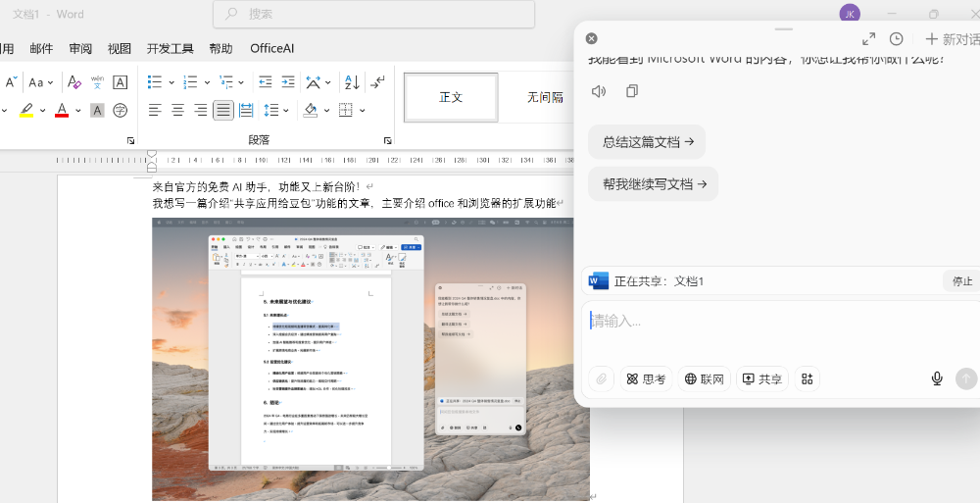Screen dimensions: 980x503
Task: Open the 视图 ribbon tab
Action: pos(120,48)
